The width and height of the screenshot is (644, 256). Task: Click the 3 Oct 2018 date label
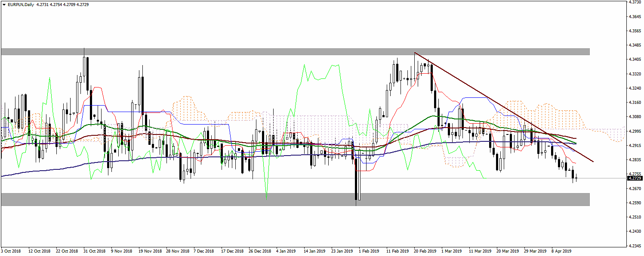pyautogui.click(x=11, y=251)
